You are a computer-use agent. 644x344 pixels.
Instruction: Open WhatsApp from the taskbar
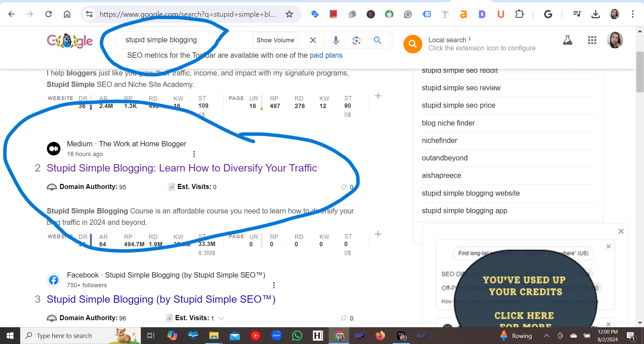297,336
